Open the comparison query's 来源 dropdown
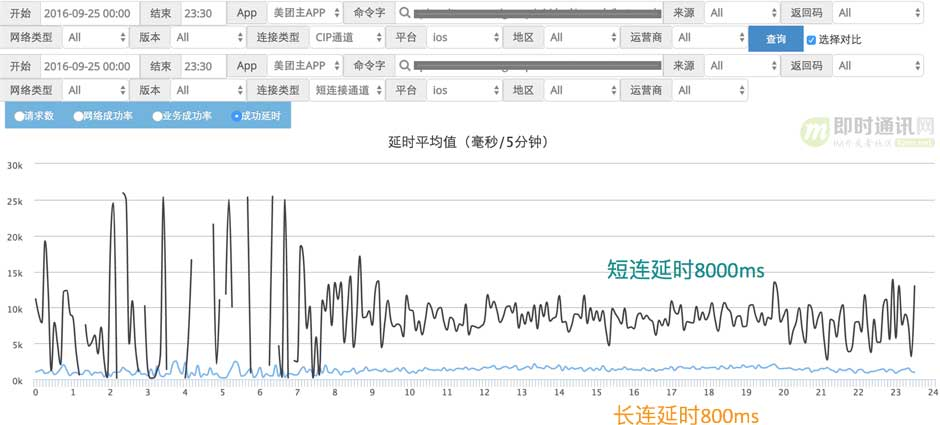Viewport: 940px width, 425px height. click(x=742, y=66)
